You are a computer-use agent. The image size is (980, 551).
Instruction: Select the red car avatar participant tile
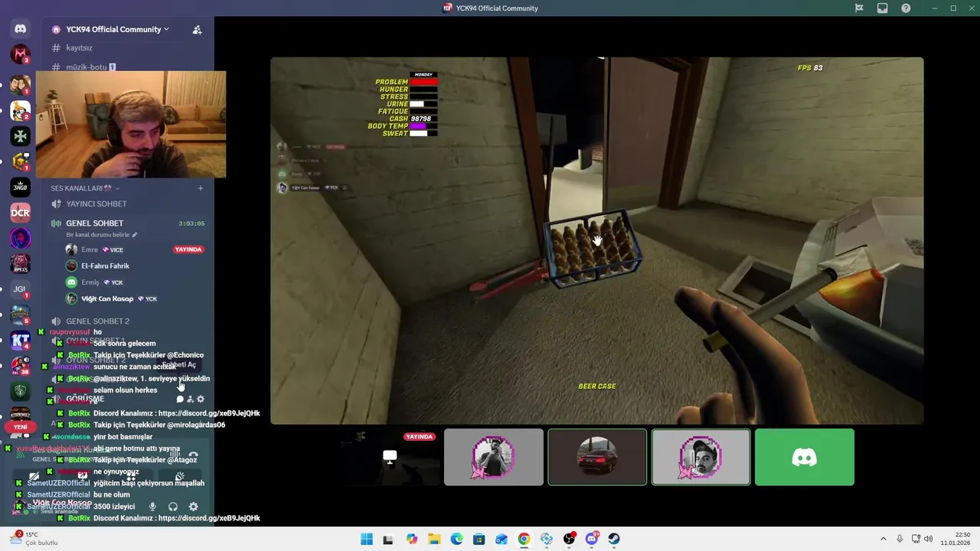click(597, 457)
